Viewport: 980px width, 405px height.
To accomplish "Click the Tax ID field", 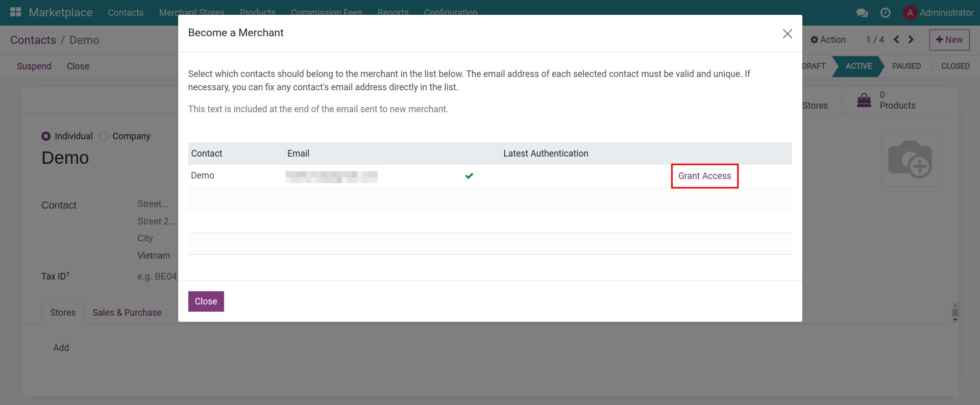I will [157, 276].
